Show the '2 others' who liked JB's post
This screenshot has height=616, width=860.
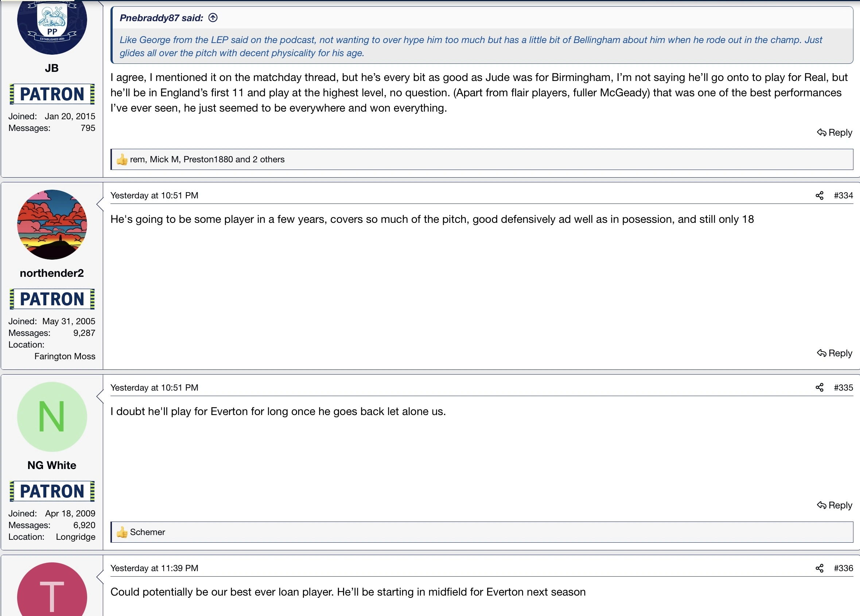coord(268,159)
